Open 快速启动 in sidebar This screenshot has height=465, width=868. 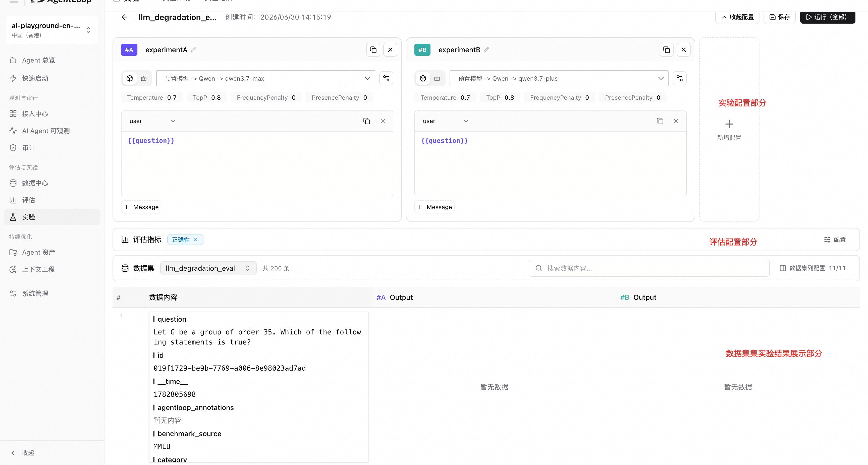coord(52,78)
